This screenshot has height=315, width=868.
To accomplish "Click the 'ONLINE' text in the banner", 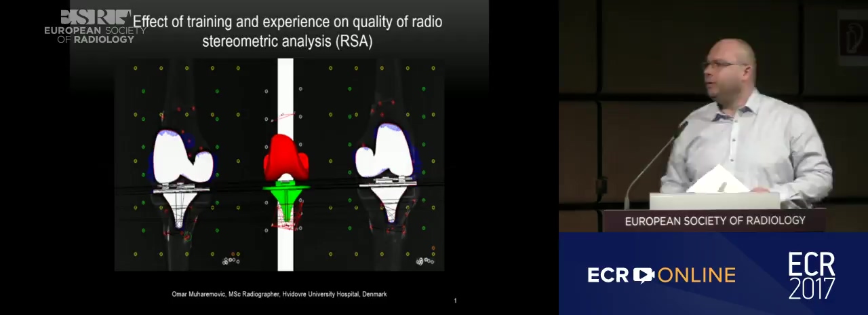I will [x=697, y=275].
